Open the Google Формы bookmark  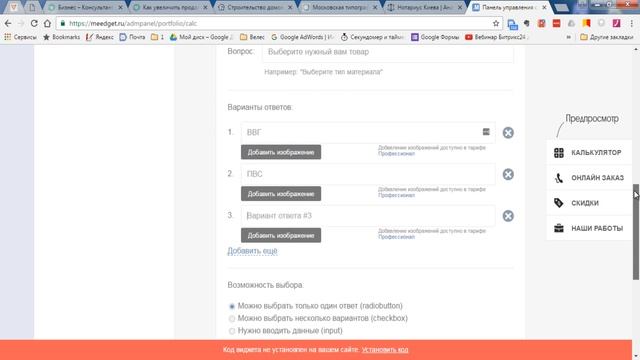[435, 37]
